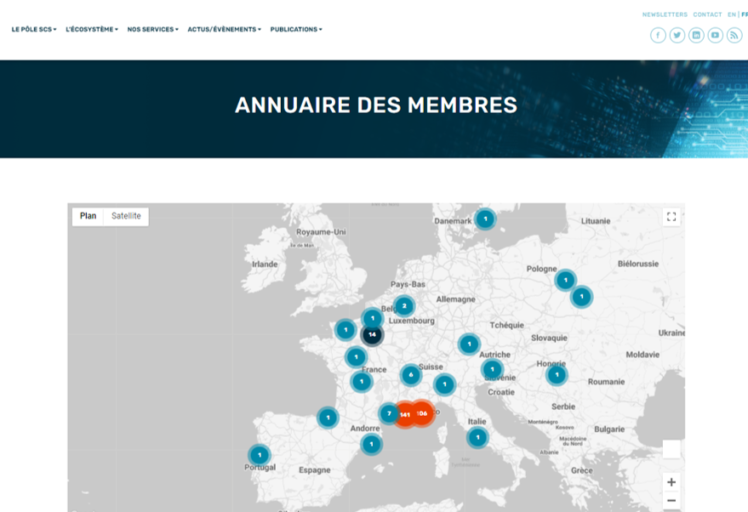Switch language to FR
The width and height of the screenshot is (748, 512).
[745, 15]
